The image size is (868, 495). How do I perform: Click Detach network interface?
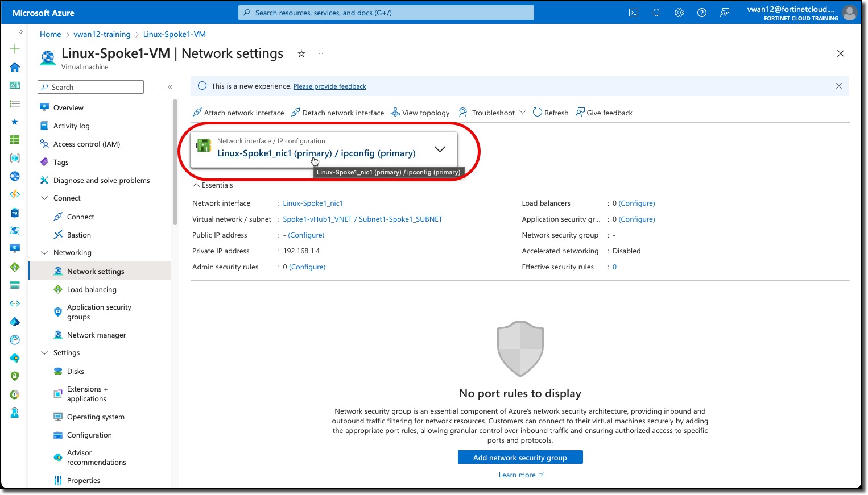[x=337, y=113]
